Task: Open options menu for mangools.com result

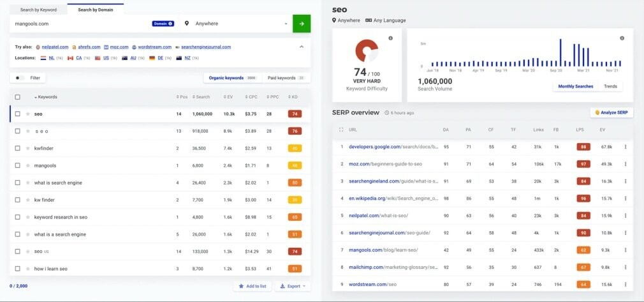Action: [x=626, y=250]
